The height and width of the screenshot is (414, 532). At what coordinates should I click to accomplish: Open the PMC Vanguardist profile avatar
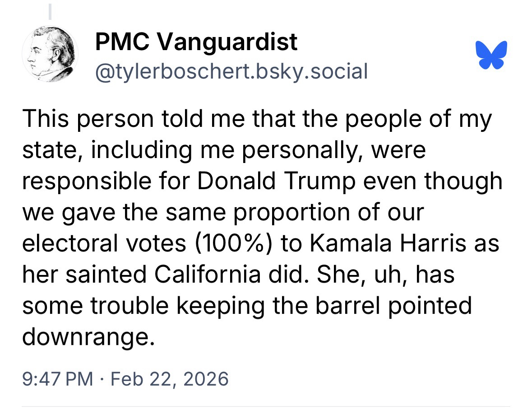click(50, 54)
